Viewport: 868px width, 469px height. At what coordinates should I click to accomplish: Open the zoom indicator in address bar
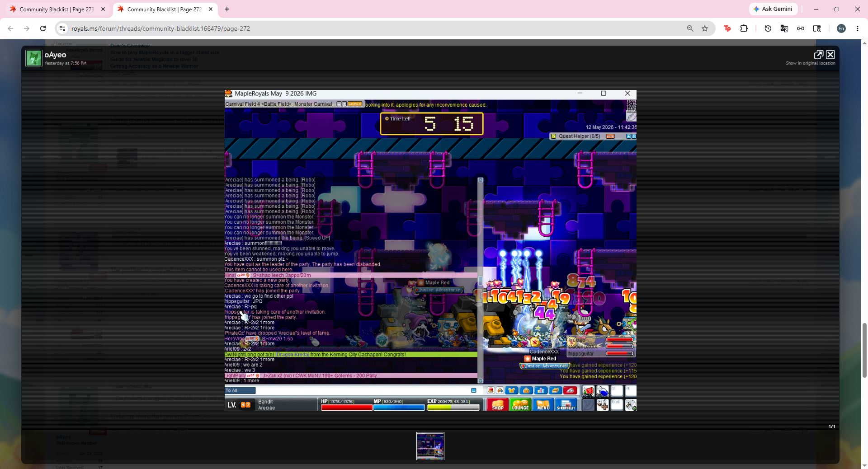pyautogui.click(x=690, y=28)
